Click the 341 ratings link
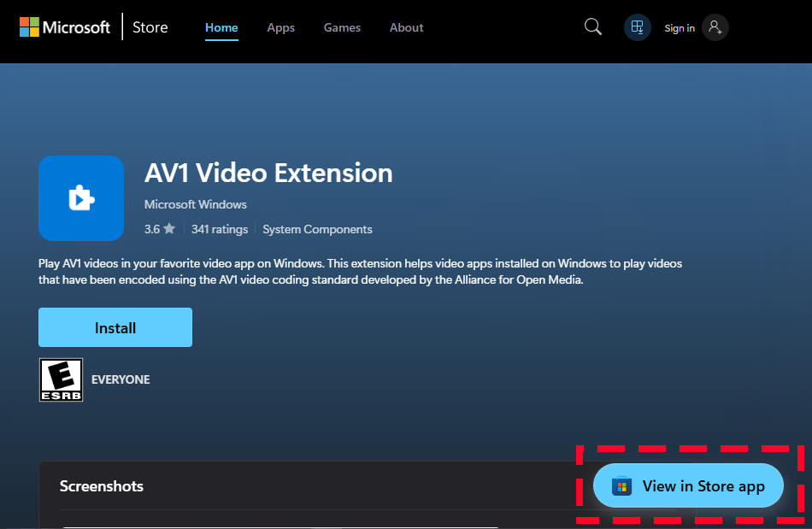The image size is (812, 529). pos(220,229)
